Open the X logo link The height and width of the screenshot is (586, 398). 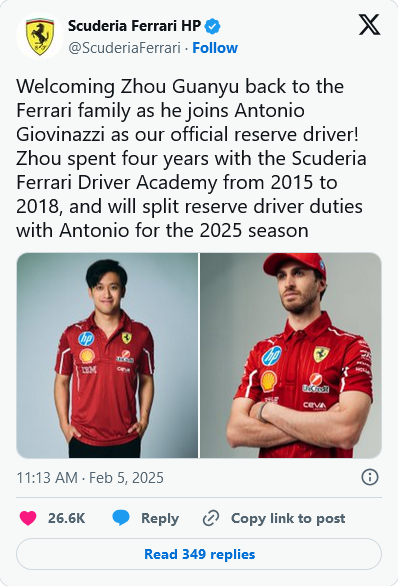pyautogui.click(x=369, y=25)
